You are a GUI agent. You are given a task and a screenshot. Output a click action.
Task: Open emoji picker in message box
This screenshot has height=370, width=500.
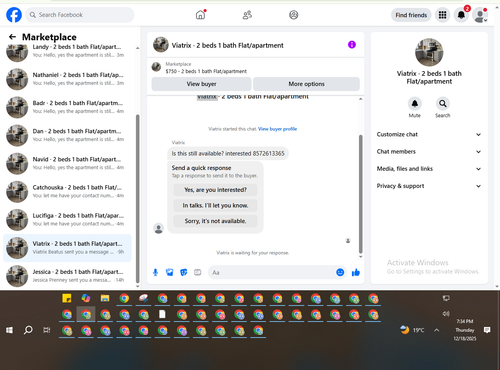point(340,273)
